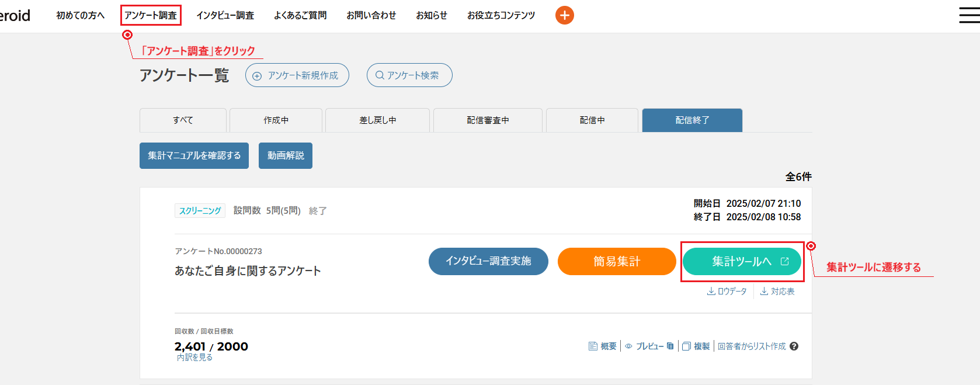
Task: Open the 配信終了 tab
Action: click(x=692, y=120)
